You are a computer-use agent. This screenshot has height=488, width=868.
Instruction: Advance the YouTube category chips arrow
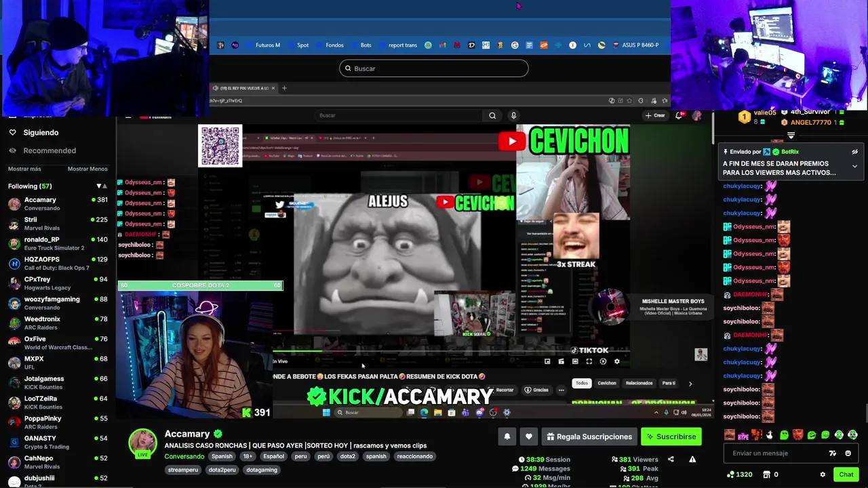690,384
